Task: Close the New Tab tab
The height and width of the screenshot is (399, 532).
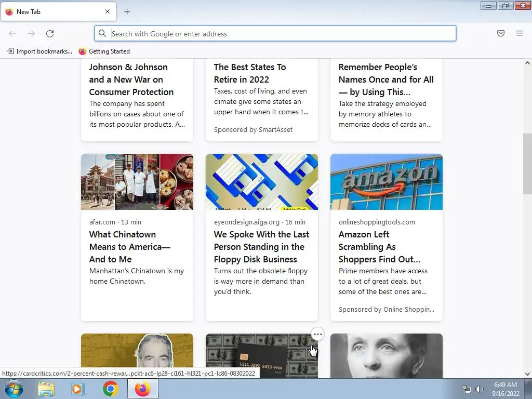Action: coord(108,11)
